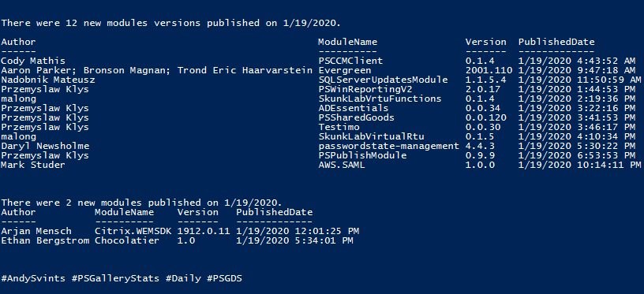Click the PSSharedGoods module name
This screenshot has height=294, width=644.
tap(357, 117)
